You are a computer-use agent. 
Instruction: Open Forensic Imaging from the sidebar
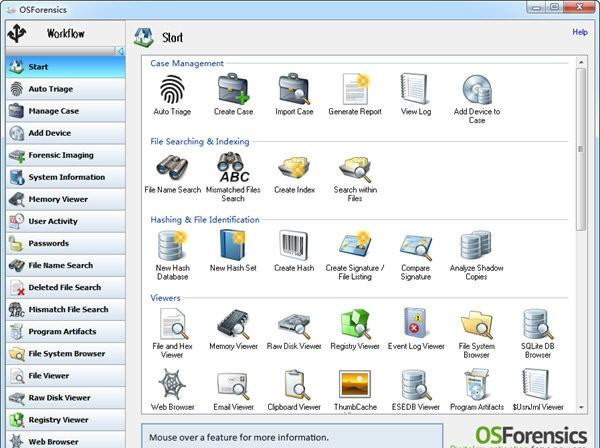click(65, 155)
